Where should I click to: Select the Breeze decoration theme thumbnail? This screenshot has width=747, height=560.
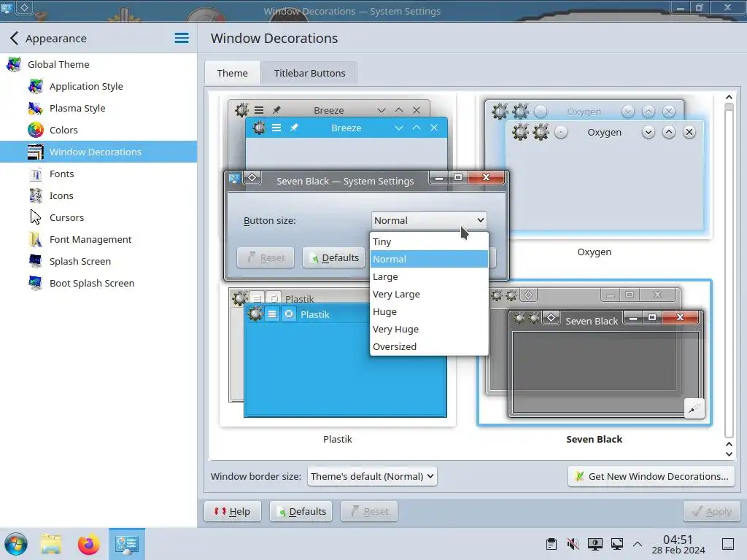337,133
